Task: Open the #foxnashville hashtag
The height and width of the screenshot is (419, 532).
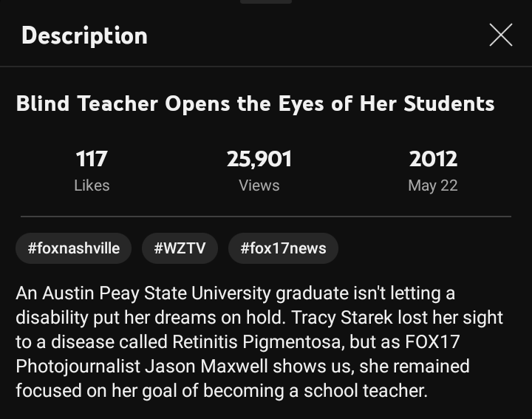Action: [73, 248]
